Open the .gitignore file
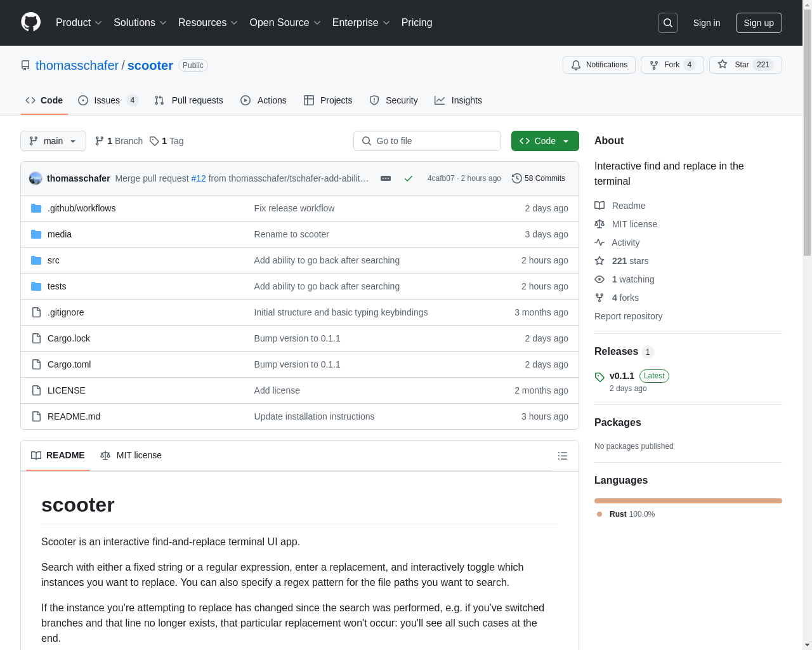Screen dimensions: 812x650 tap(65, 312)
